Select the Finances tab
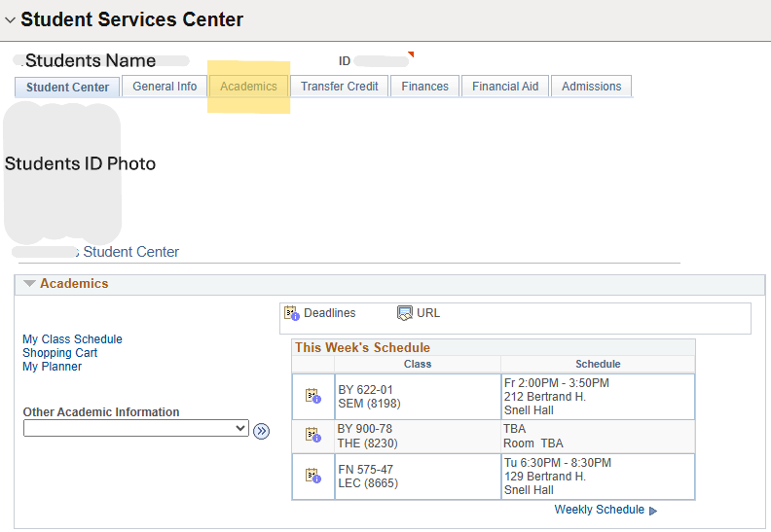 tap(425, 87)
